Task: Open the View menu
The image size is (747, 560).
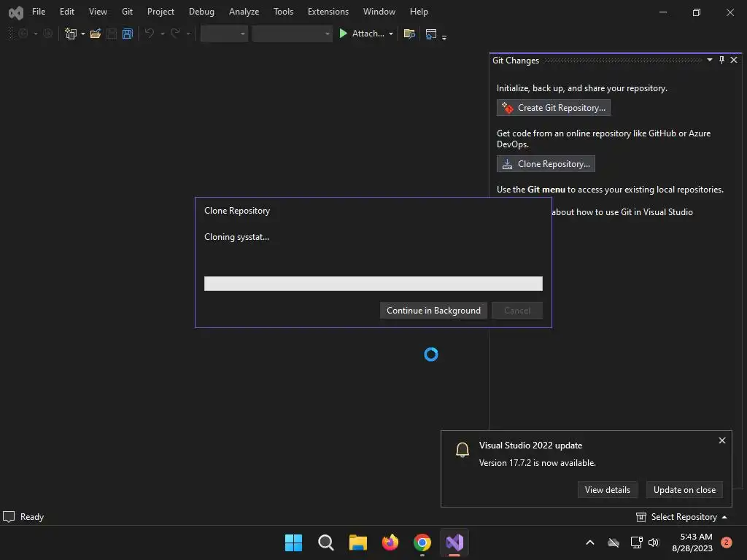Action: [x=98, y=12]
